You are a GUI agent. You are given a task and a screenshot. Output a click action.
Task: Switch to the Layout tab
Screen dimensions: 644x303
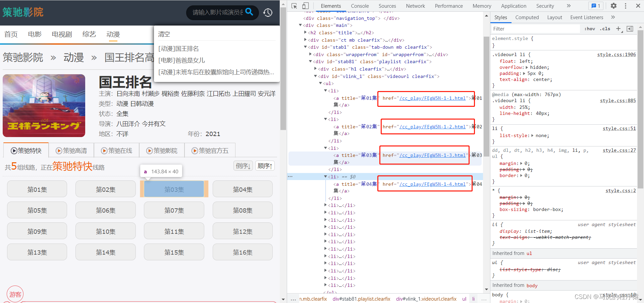tap(554, 17)
